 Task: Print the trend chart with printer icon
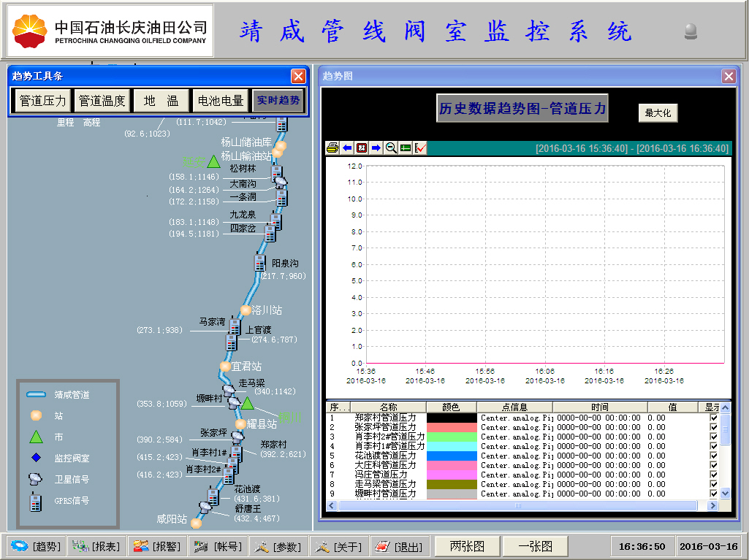[332, 148]
